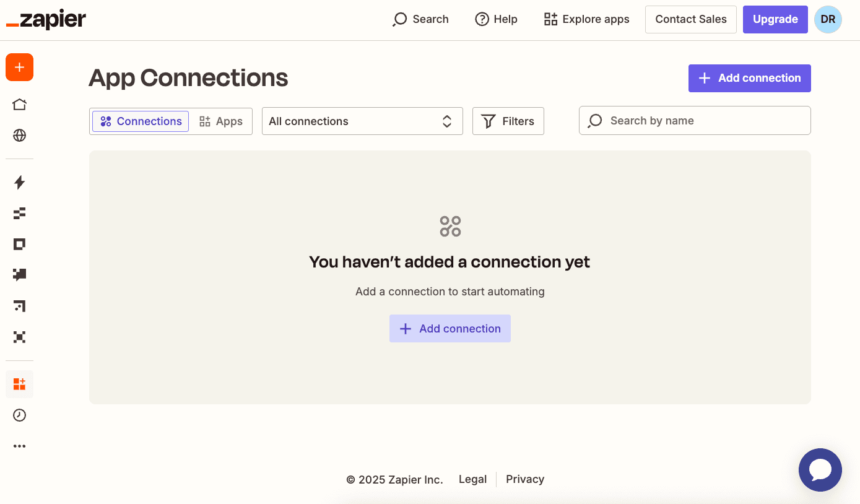The width and height of the screenshot is (860, 504).
Task: Open the Privacy link in the footer
Action: pyautogui.click(x=524, y=479)
